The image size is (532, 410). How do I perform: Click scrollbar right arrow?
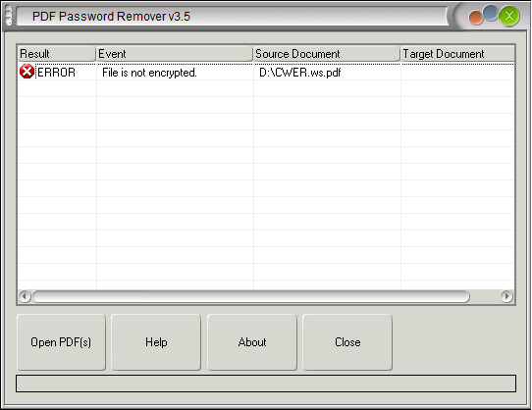click(x=506, y=296)
